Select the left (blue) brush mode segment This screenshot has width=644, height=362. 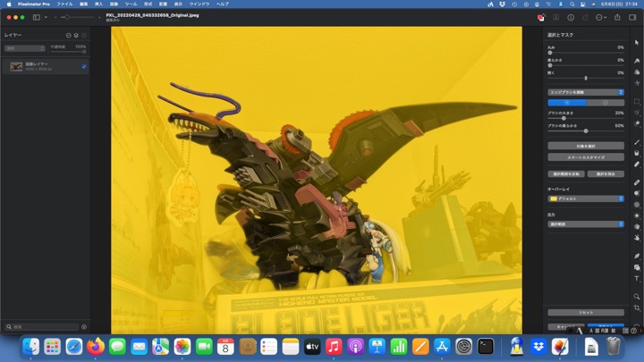pos(567,103)
